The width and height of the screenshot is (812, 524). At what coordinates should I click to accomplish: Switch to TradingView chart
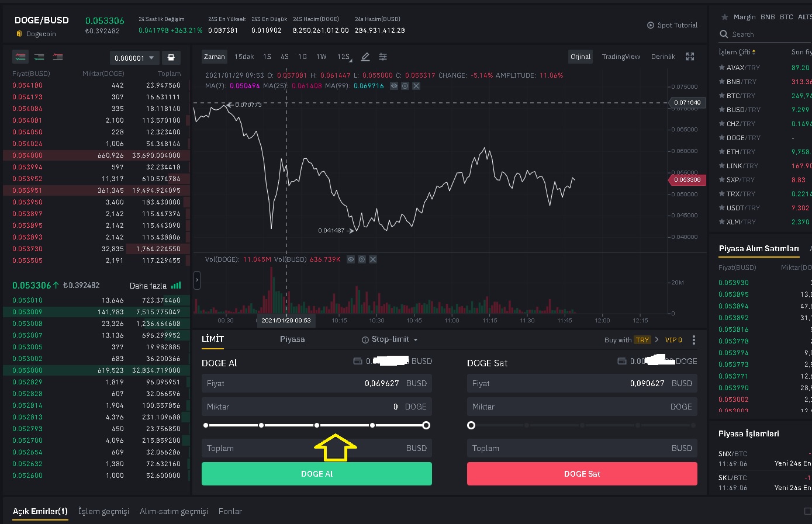click(x=621, y=57)
